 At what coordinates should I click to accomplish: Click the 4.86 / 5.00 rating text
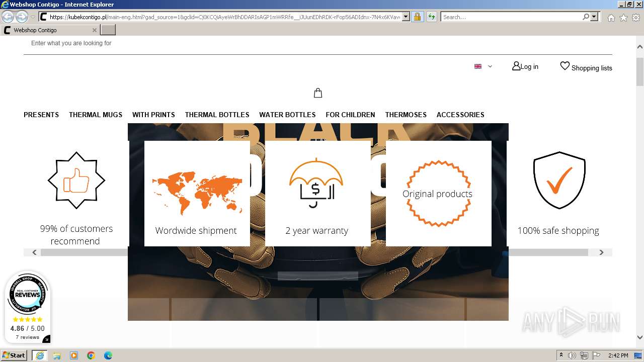27,328
